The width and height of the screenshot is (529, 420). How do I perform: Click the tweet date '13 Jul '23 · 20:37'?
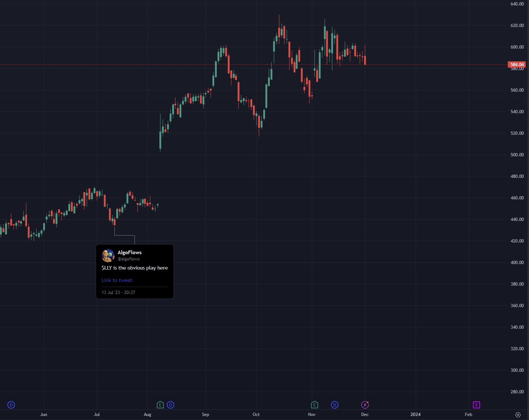click(118, 293)
